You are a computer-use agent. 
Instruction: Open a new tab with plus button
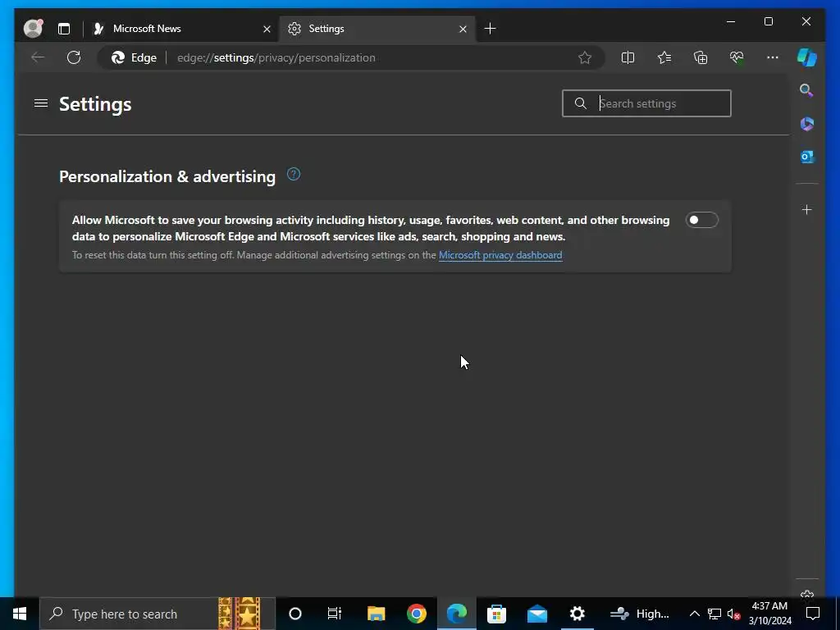490,29
